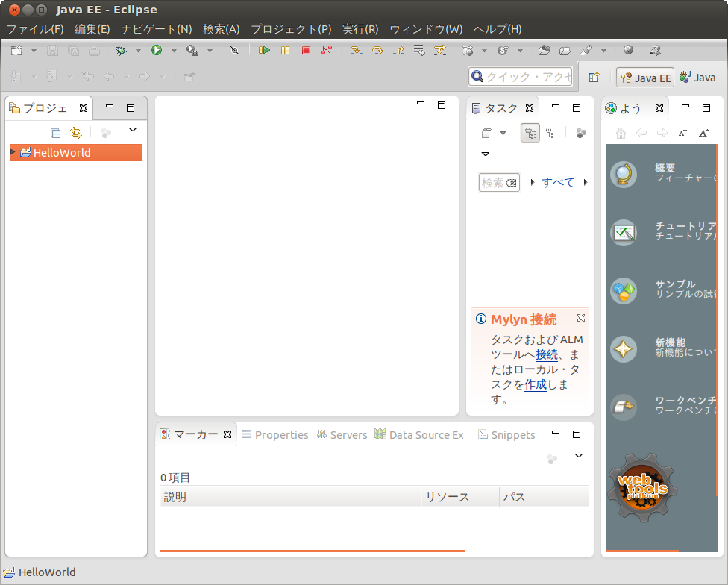Switch to the Java perspective
The width and height of the screenshot is (728, 585).
coord(697,78)
